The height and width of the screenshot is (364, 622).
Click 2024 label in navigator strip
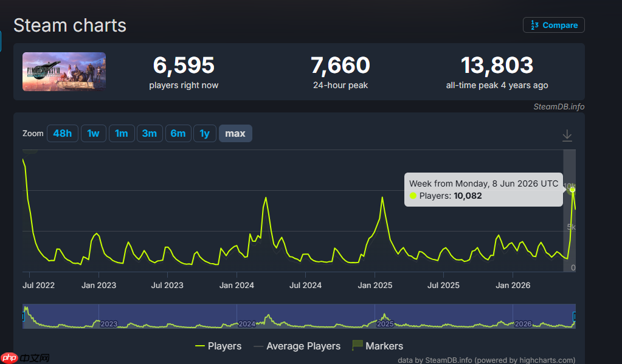point(247,324)
